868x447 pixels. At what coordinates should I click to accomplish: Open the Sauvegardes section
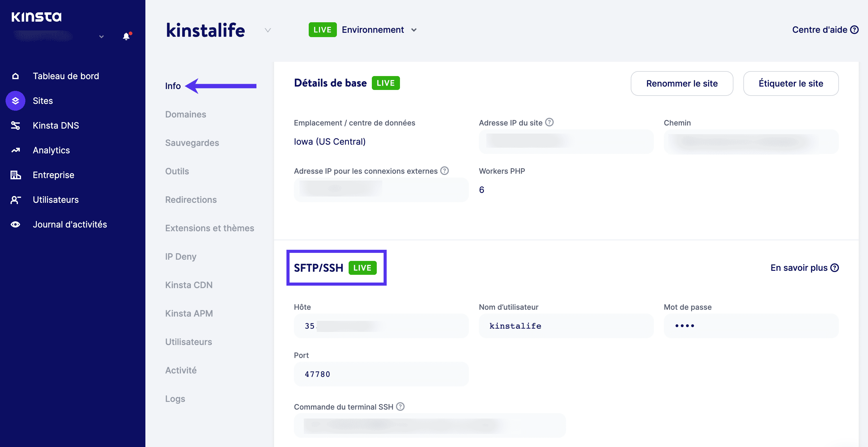coord(192,143)
